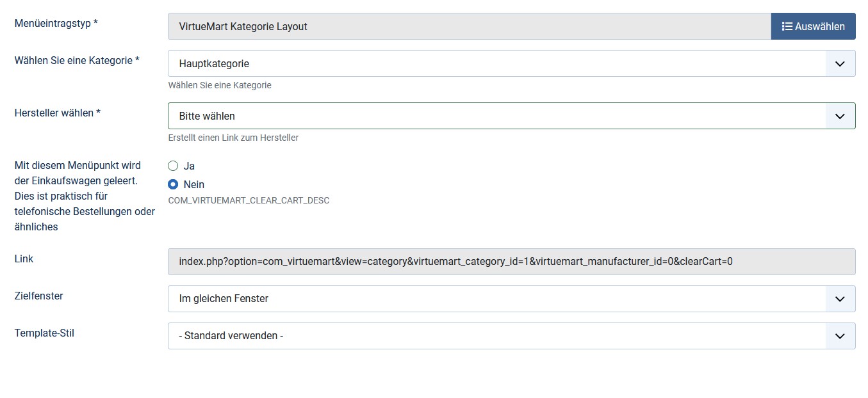
Task: Click the chevron arrow of the Zielfenster field
Action: point(840,299)
